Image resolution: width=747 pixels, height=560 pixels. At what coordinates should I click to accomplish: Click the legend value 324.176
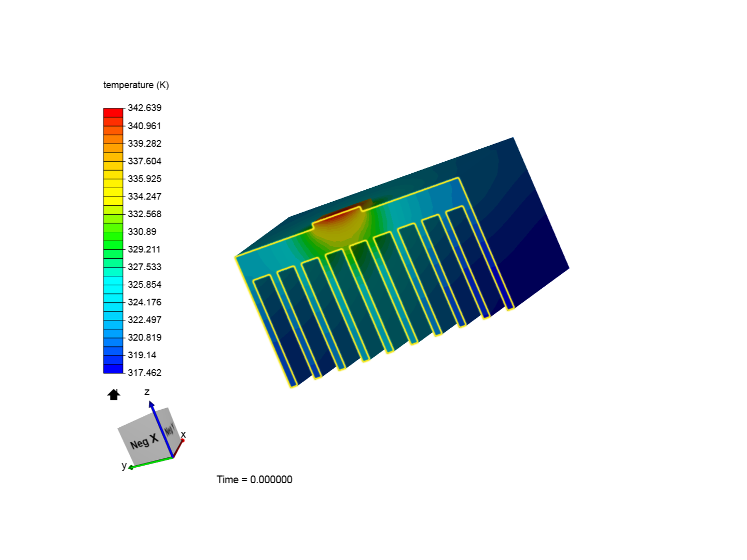(x=145, y=302)
